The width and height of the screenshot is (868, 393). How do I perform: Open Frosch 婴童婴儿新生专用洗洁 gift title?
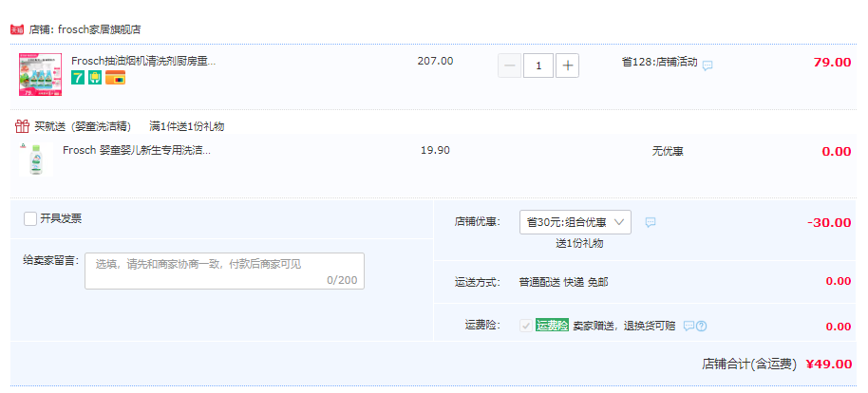pyautogui.click(x=137, y=150)
